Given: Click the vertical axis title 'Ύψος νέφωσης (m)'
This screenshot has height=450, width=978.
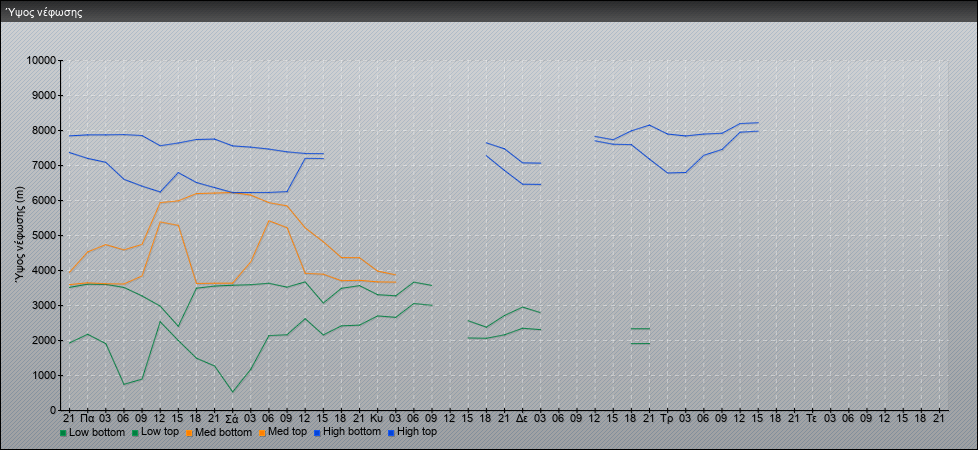Looking at the screenshot, I should point(21,235).
